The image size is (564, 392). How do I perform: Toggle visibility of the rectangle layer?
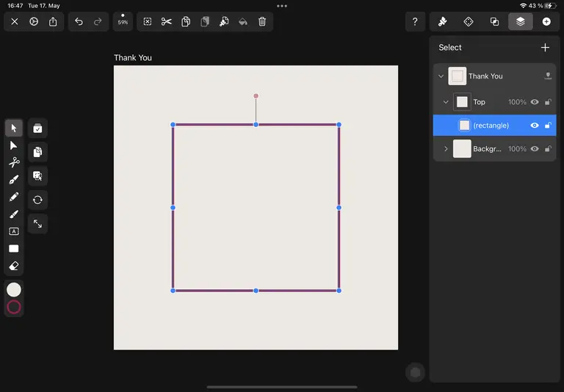535,126
